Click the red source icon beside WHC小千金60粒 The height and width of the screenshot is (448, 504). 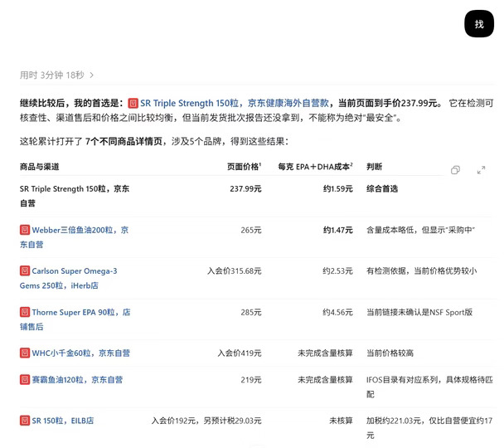coord(25,353)
